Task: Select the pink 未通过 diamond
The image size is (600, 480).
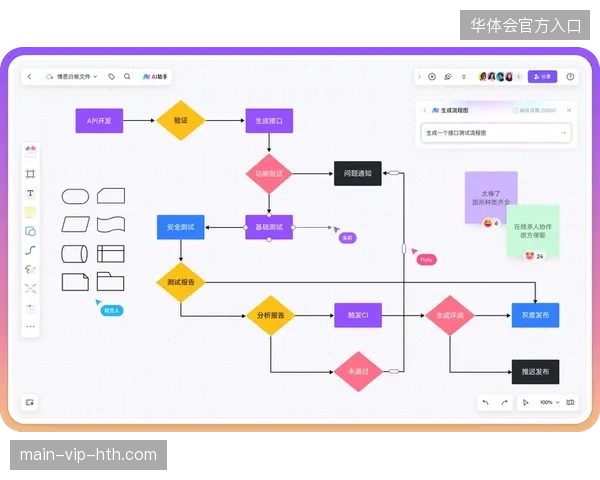Action: (x=358, y=371)
